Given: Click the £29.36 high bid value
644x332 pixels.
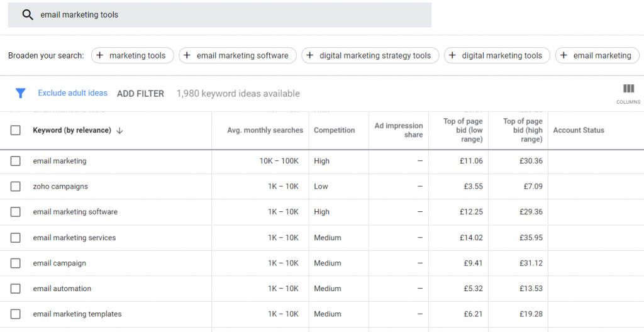Looking at the screenshot, I should [531, 212].
